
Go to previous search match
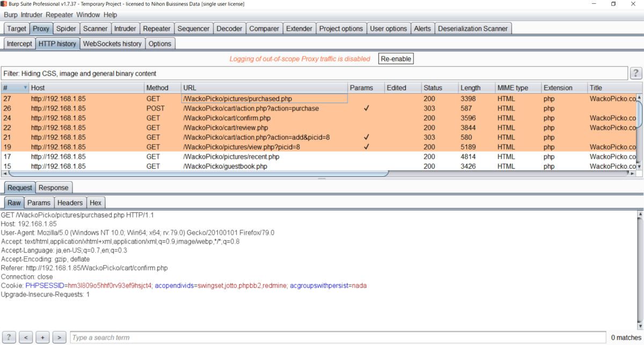pyautogui.click(x=26, y=337)
